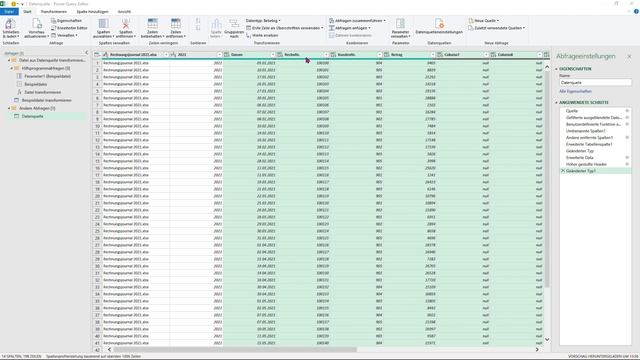The height and width of the screenshot is (360, 640).
Task: Click the help info icon at top right
Action: 636,11
